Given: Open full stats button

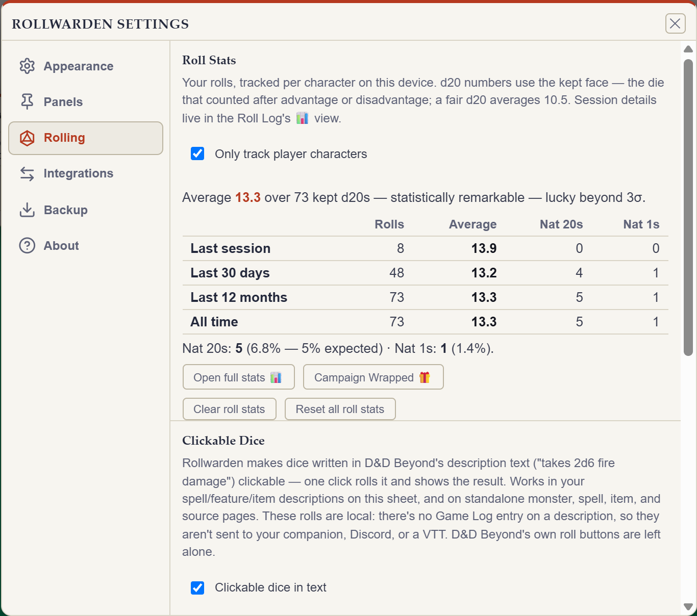Looking at the screenshot, I should click(239, 377).
